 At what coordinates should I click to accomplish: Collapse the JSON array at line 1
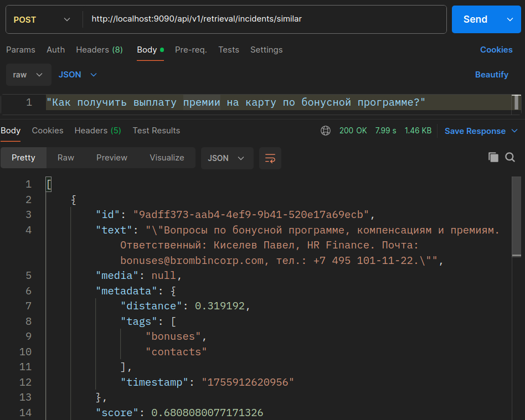click(x=49, y=184)
